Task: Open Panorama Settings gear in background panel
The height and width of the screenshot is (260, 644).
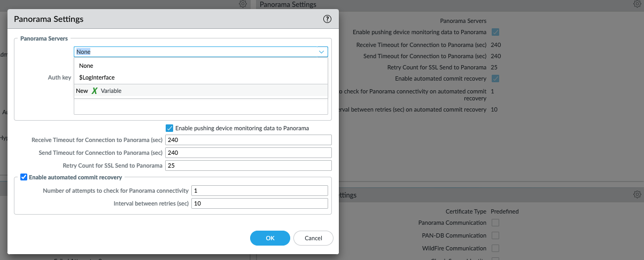Action: (x=637, y=4)
